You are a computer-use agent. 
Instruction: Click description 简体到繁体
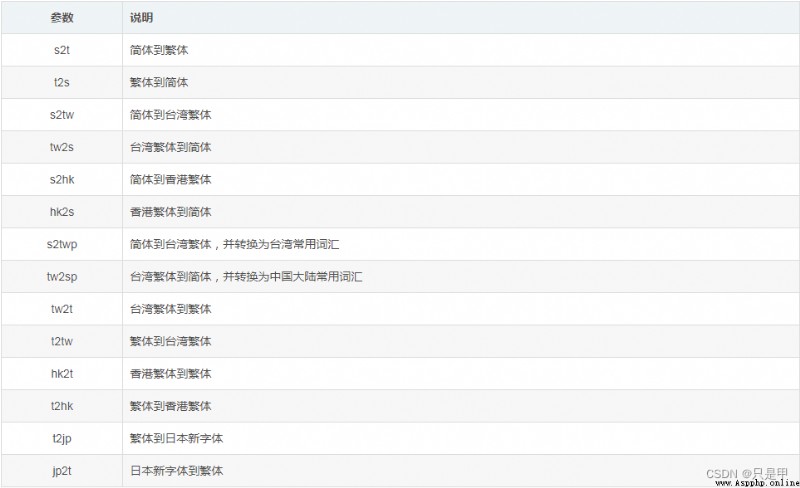pyautogui.click(x=159, y=50)
